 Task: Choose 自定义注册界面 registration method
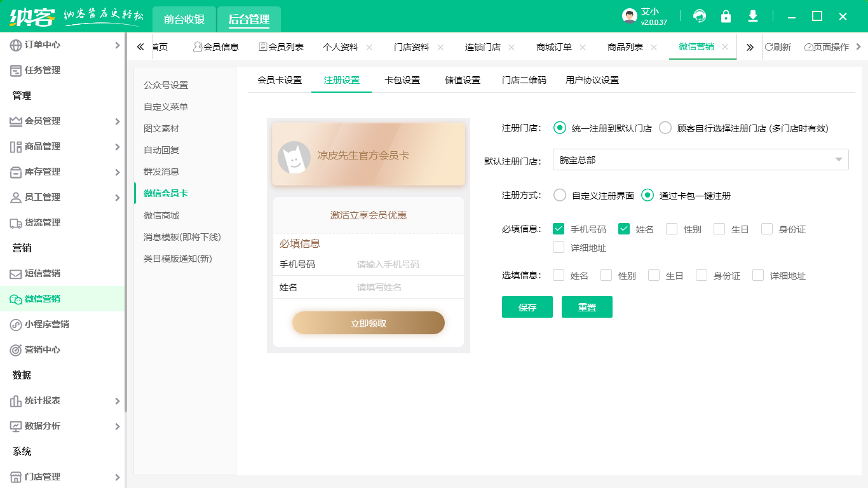point(560,195)
